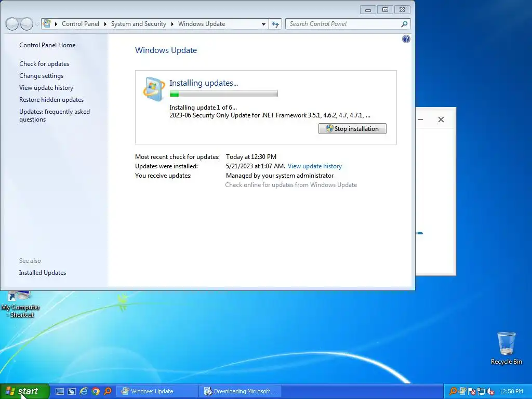Click the 2023-06 Security Only Update text line
The height and width of the screenshot is (399, 532).
270,115
